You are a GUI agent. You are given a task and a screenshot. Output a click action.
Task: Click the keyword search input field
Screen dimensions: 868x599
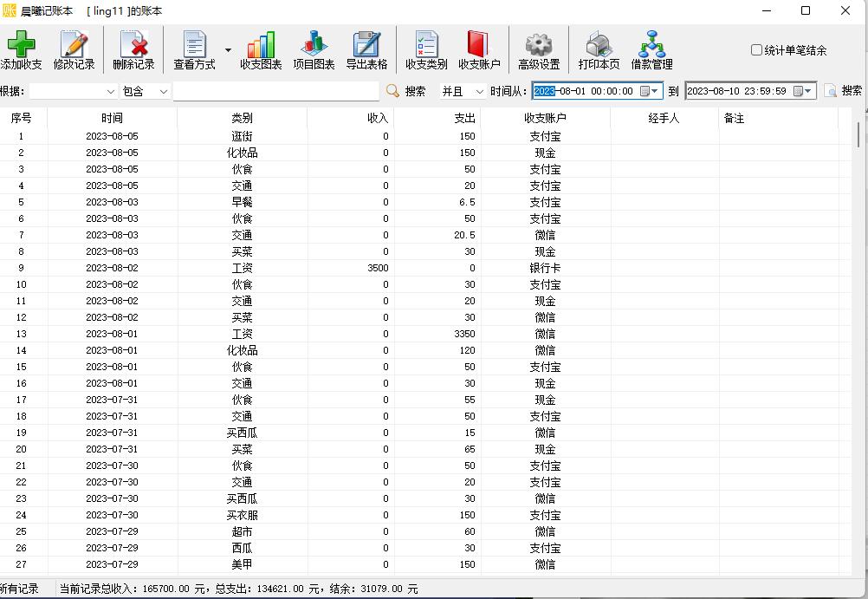[x=275, y=91]
